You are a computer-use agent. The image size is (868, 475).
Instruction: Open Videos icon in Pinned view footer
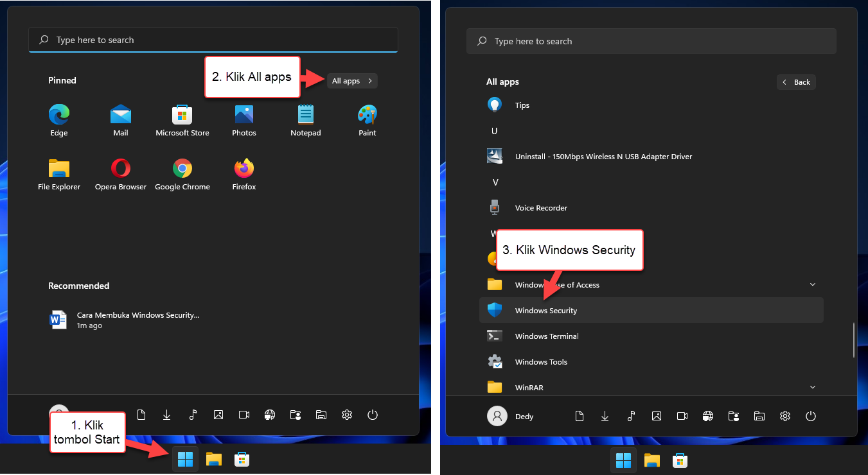(244, 415)
